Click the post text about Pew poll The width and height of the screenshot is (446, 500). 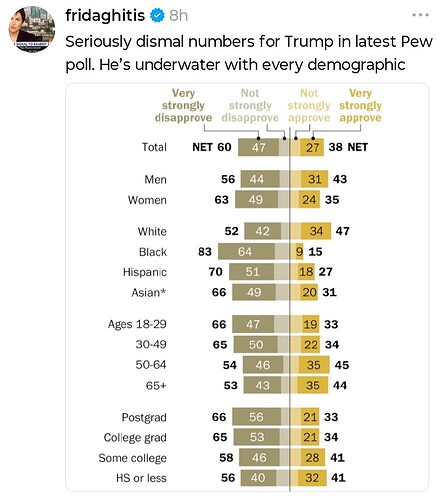click(x=249, y=53)
